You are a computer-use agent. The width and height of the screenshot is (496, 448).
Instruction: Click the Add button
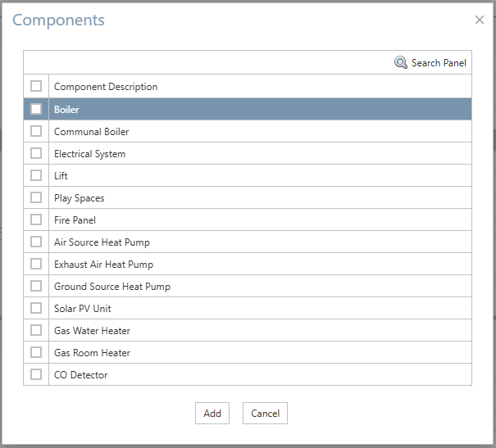(212, 414)
